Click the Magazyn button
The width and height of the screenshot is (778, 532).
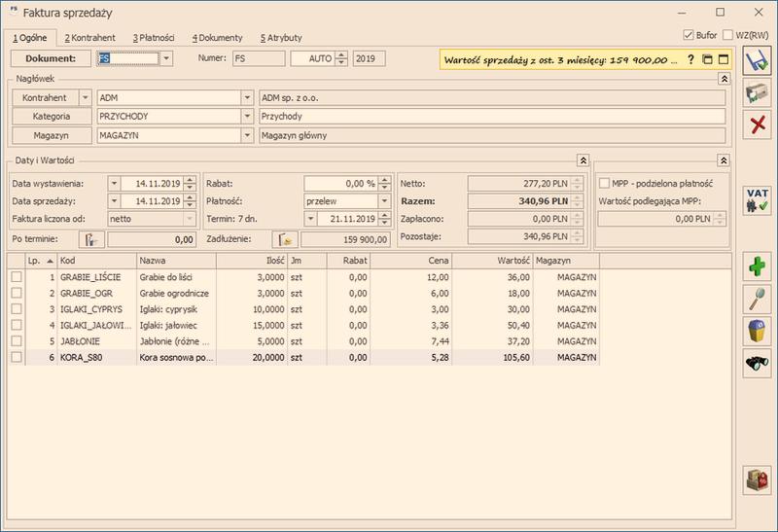52,135
